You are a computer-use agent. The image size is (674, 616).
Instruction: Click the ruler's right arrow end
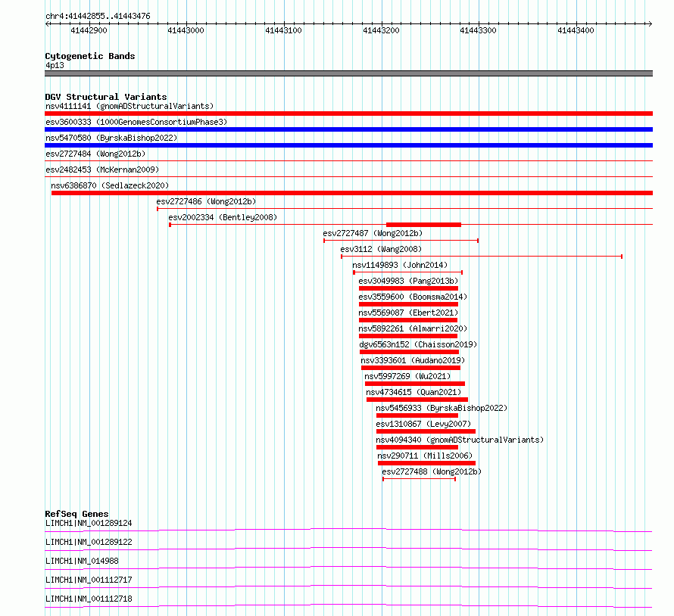coord(651,24)
